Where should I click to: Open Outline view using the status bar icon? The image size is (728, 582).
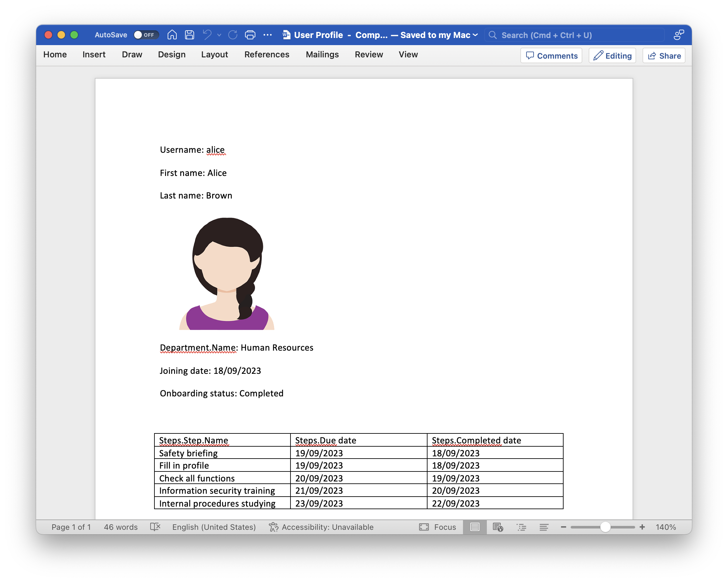[x=521, y=527]
